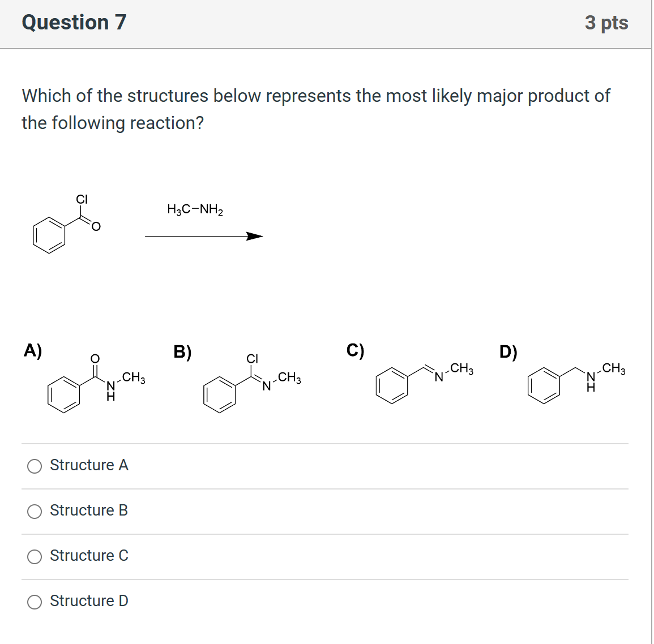Viewport: 654px width, 644px height.
Task: Click the H3C-NH2 reagent label
Action: (195, 209)
